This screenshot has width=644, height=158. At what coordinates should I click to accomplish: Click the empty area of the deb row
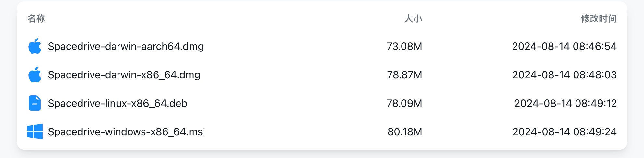coord(286,103)
